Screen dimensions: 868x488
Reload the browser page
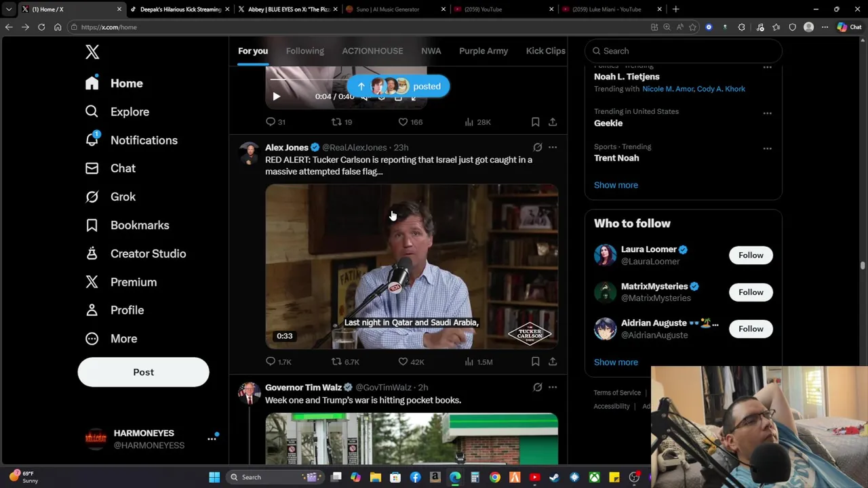click(x=41, y=27)
